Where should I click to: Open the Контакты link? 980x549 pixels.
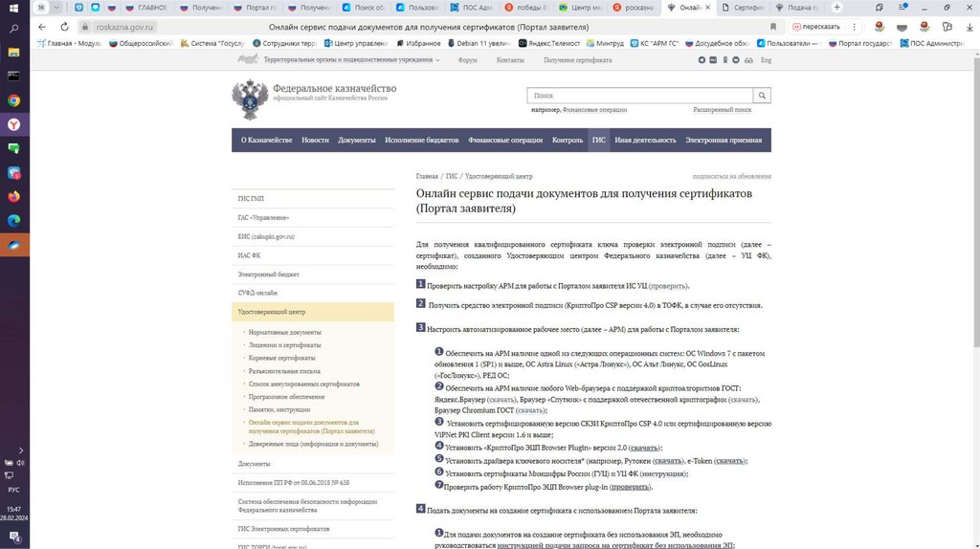click(x=510, y=60)
